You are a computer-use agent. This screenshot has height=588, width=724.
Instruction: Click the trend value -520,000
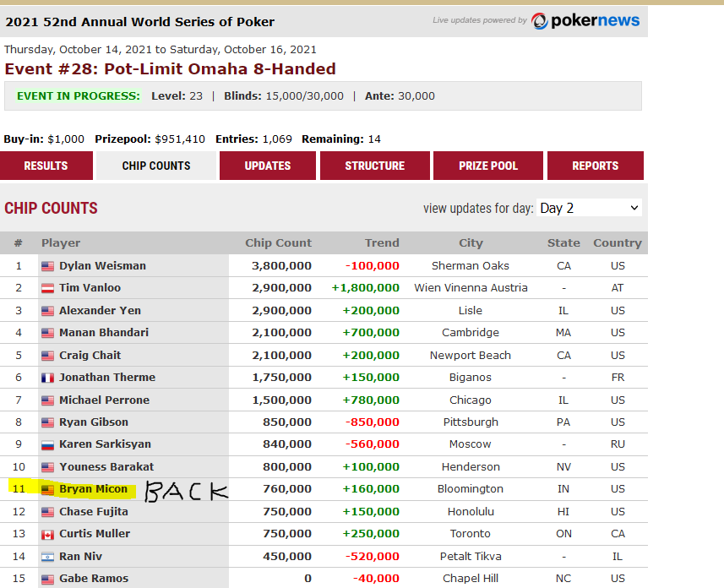point(373,557)
